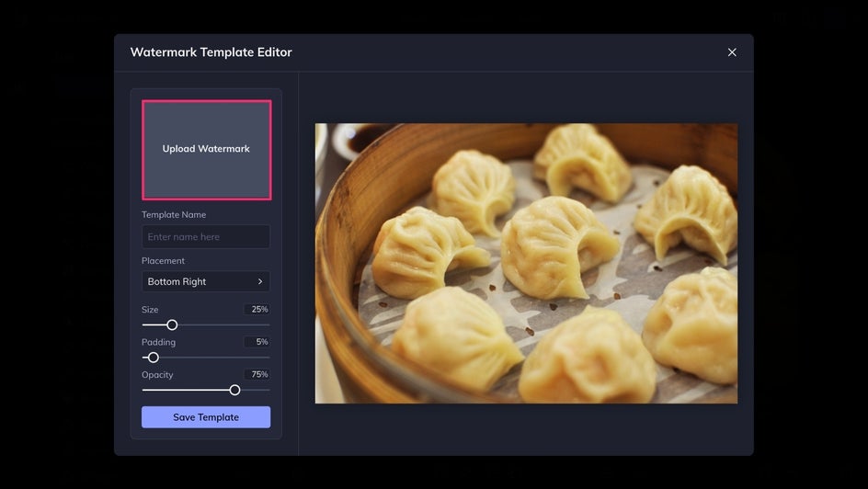Open the Placement dropdown showing Bottom Right
868x489 pixels.
[206, 281]
